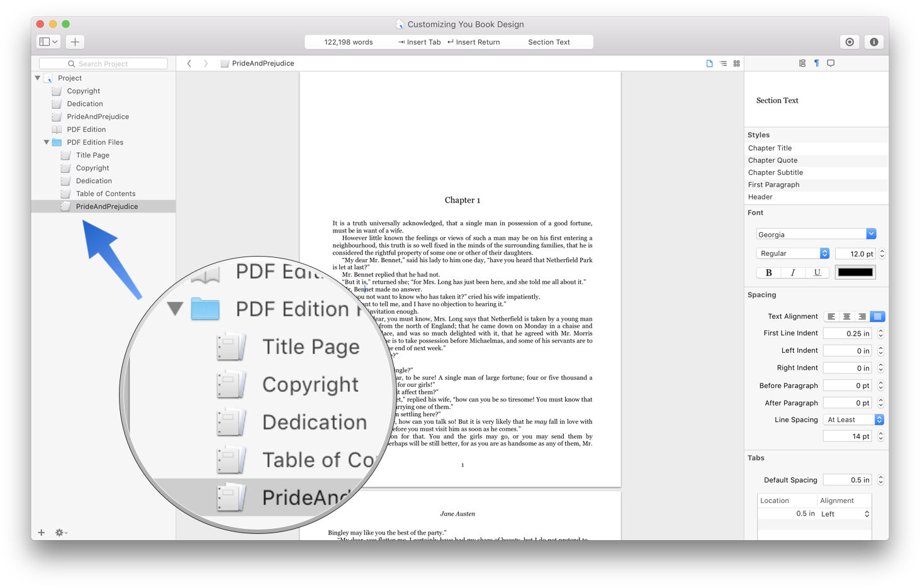
Task: Adjust the First Line Indent stepper
Action: pyautogui.click(x=880, y=333)
